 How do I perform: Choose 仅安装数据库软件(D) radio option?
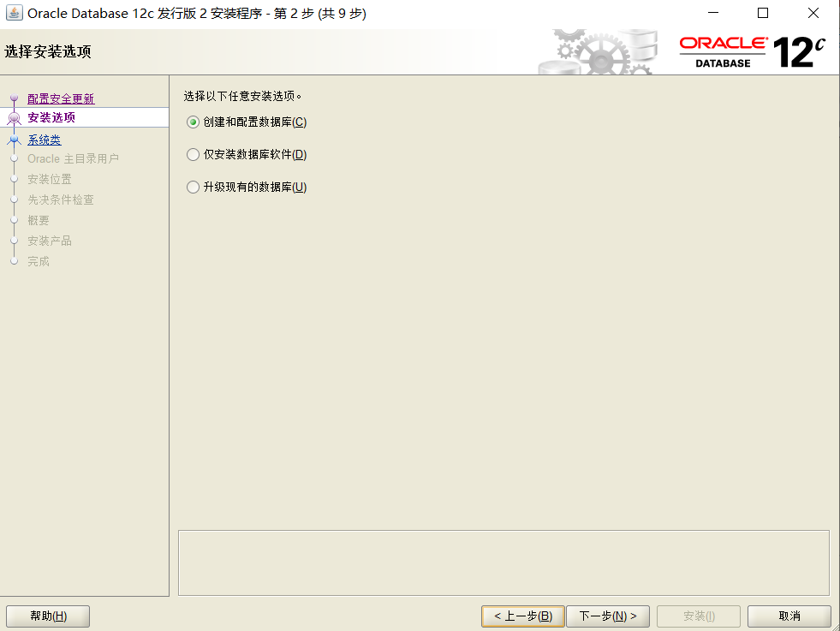pyautogui.click(x=247, y=155)
